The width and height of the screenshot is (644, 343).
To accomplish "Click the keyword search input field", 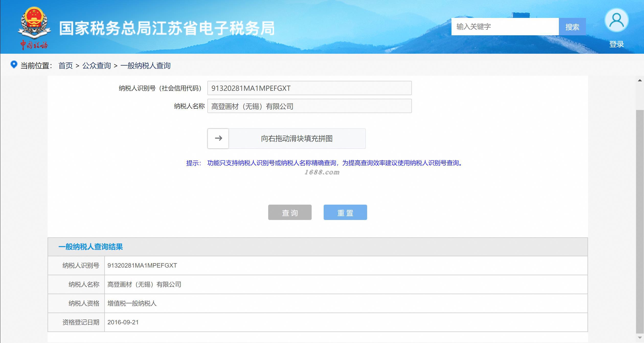I will click(x=505, y=27).
